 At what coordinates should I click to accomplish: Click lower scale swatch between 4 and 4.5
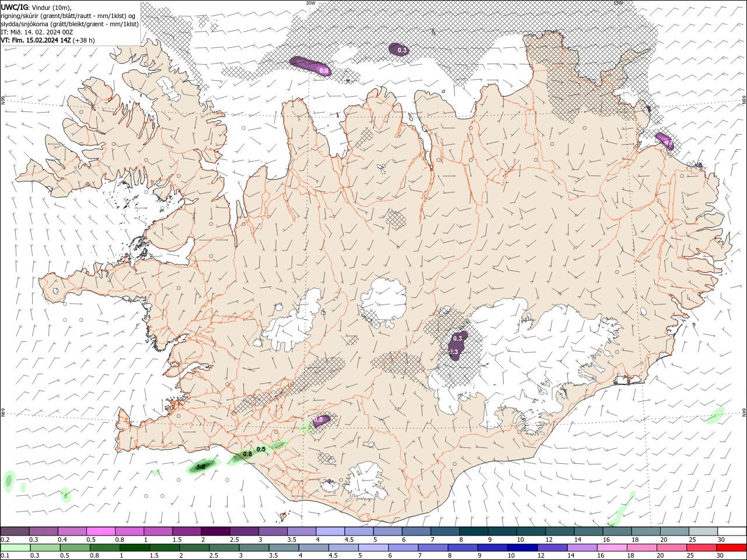pyautogui.click(x=313, y=548)
